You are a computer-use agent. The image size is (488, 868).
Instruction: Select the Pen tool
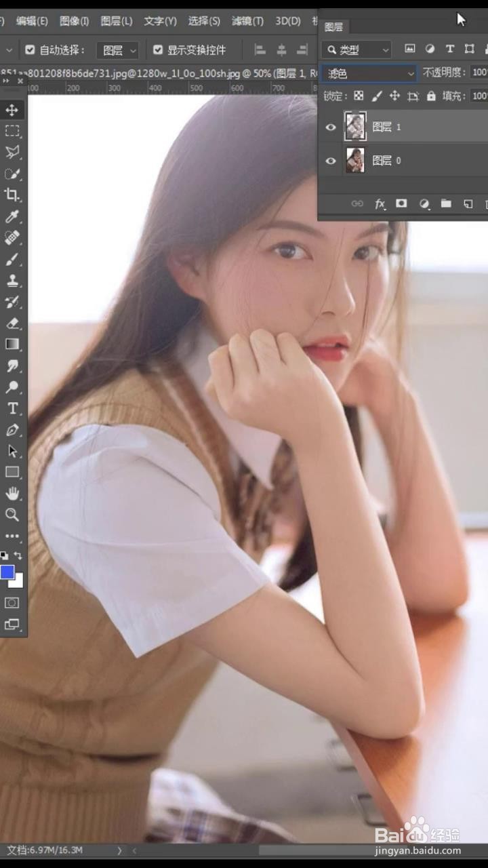coord(12,430)
